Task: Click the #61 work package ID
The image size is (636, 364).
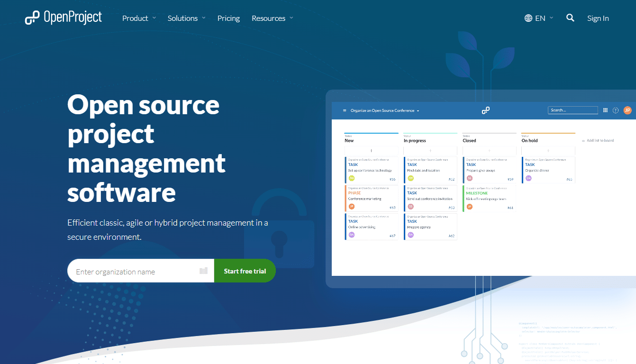Action: coord(510,208)
